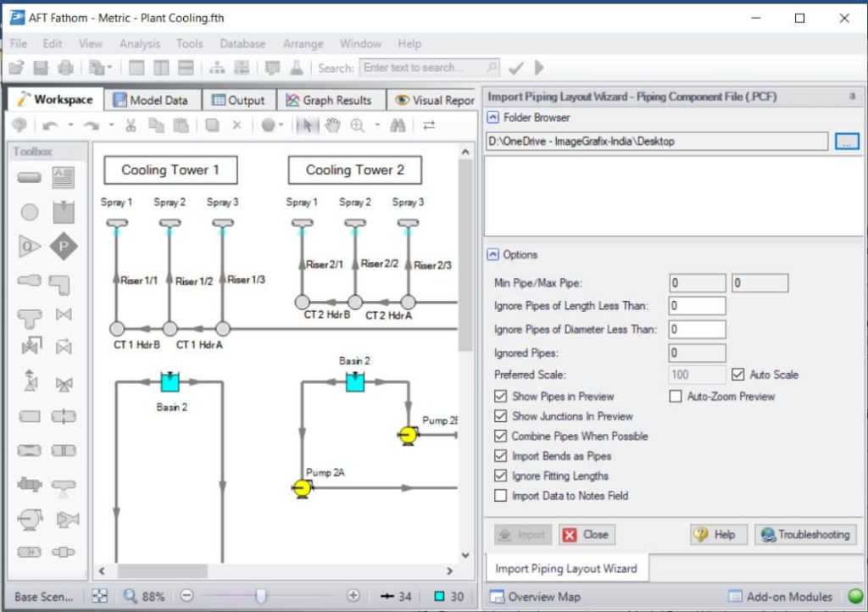Viewport: 868px width, 612px height.
Task: Click the zoom-in plus icon in status bar
Action: coord(353,596)
